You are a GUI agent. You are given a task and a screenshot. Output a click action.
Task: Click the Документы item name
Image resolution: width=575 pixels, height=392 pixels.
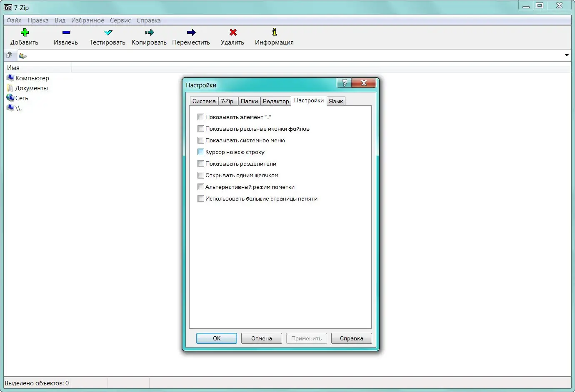tap(32, 88)
